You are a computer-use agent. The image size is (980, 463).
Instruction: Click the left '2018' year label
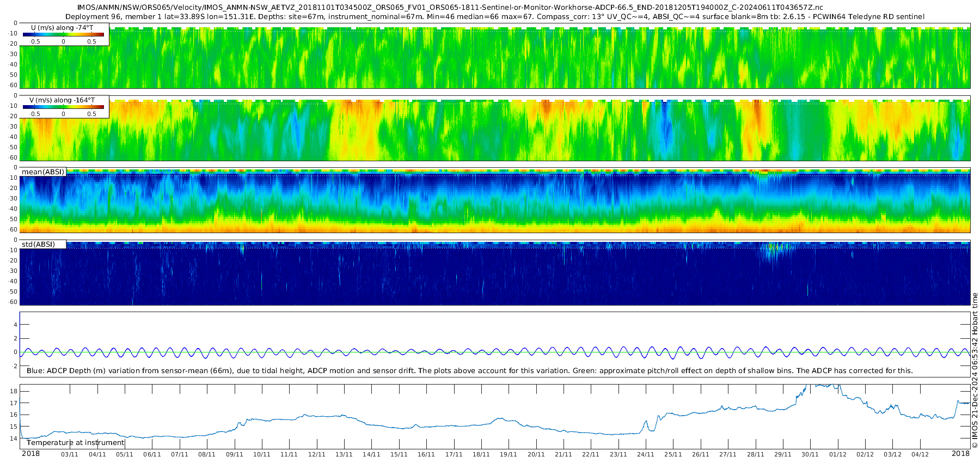click(30, 454)
